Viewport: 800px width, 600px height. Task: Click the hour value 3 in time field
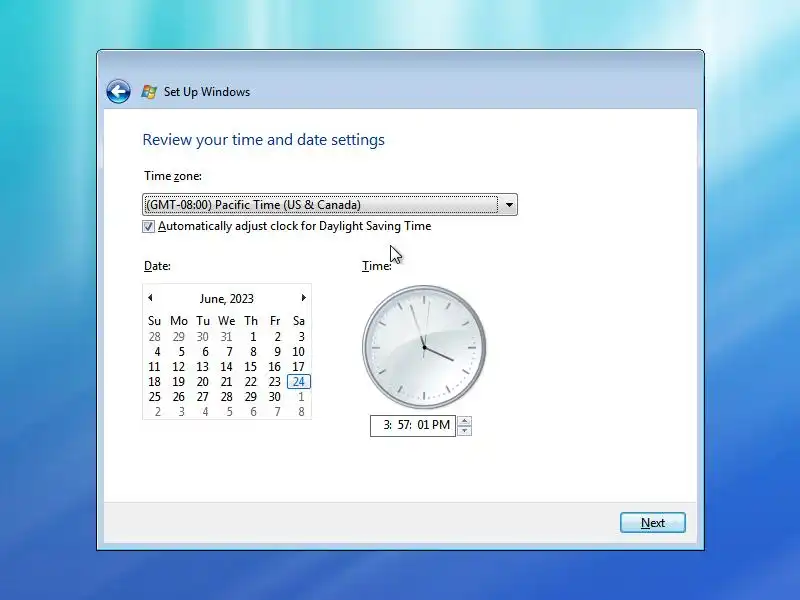click(387, 425)
